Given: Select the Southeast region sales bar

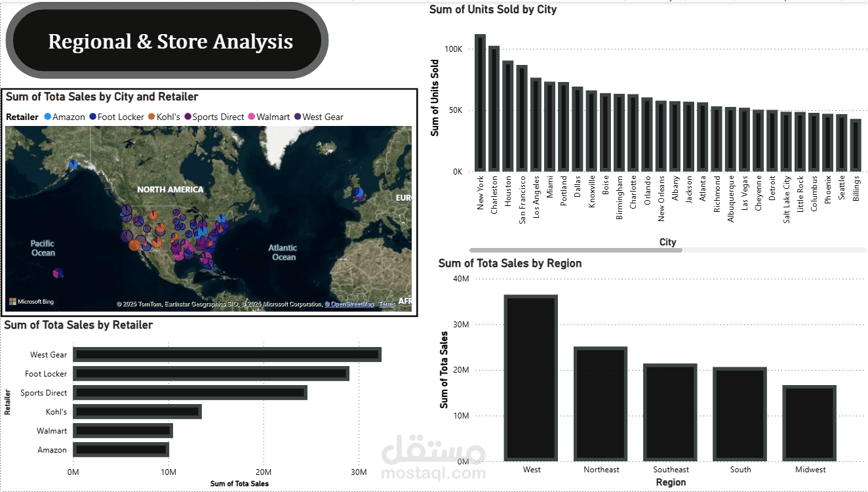Looking at the screenshot, I should 670,413.
